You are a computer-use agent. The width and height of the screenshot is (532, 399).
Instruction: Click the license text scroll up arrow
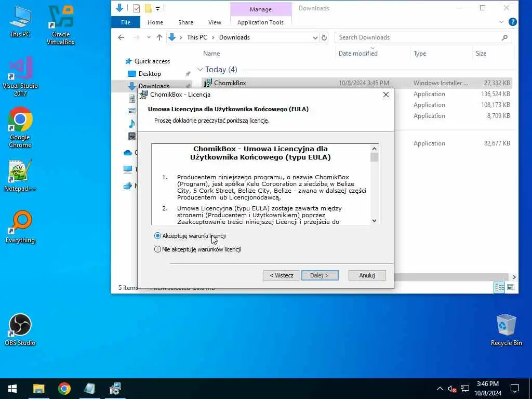tap(374, 149)
